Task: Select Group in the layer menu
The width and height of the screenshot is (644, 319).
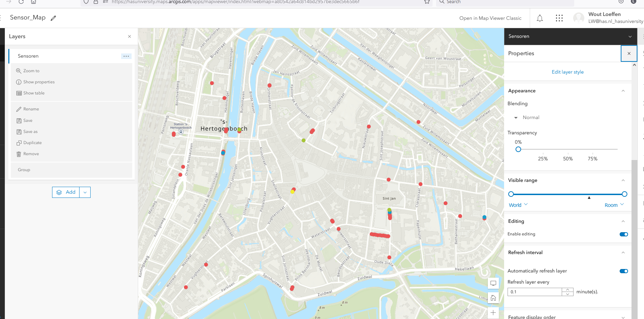Action: 24,170
